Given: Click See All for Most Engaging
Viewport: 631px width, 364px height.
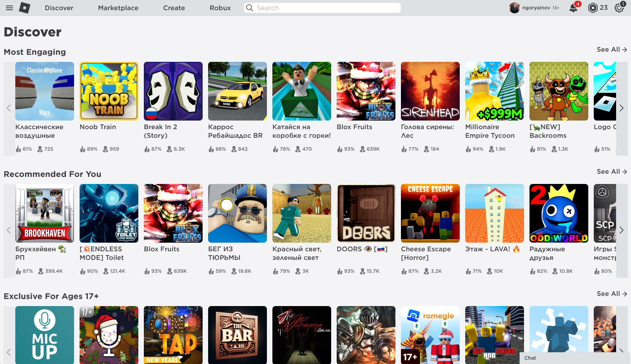Looking at the screenshot, I should [611, 49].
